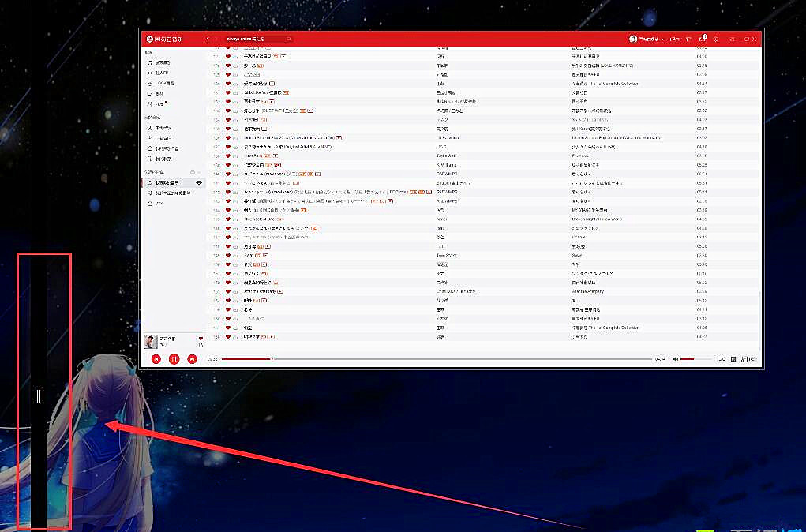Select 本地音乐 in the sidebar
This screenshot has height=532, width=806.
coord(163,128)
